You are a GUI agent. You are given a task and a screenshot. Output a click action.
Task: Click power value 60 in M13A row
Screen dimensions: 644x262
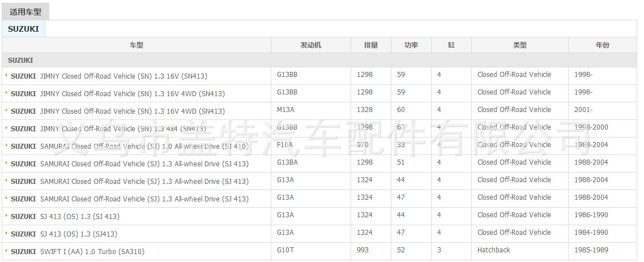click(x=401, y=109)
